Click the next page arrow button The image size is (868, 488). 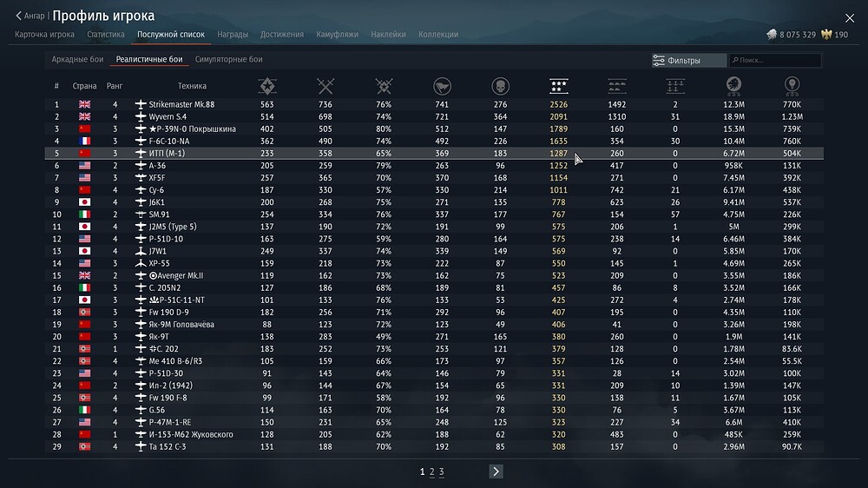pyautogui.click(x=496, y=472)
